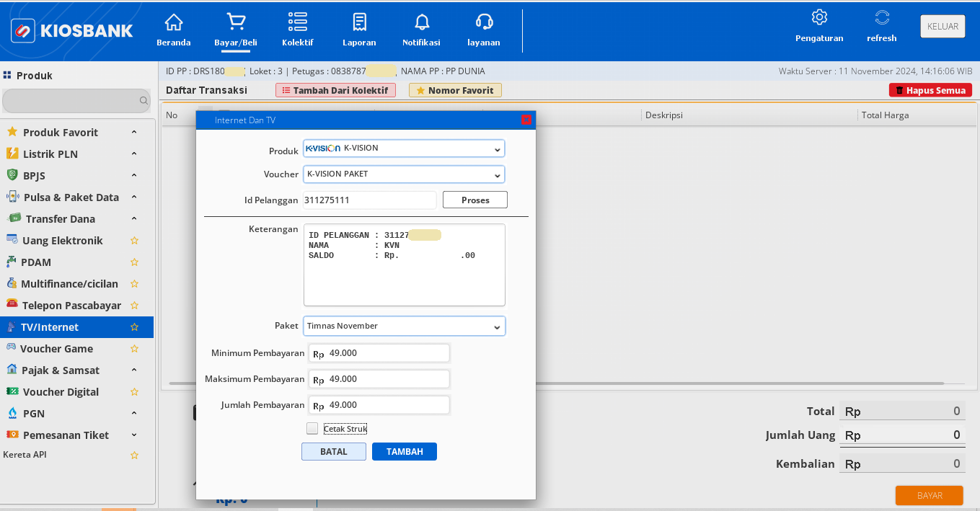Click Tambah Dari Kolektif button
The width and height of the screenshot is (980, 511).
(336, 90)
